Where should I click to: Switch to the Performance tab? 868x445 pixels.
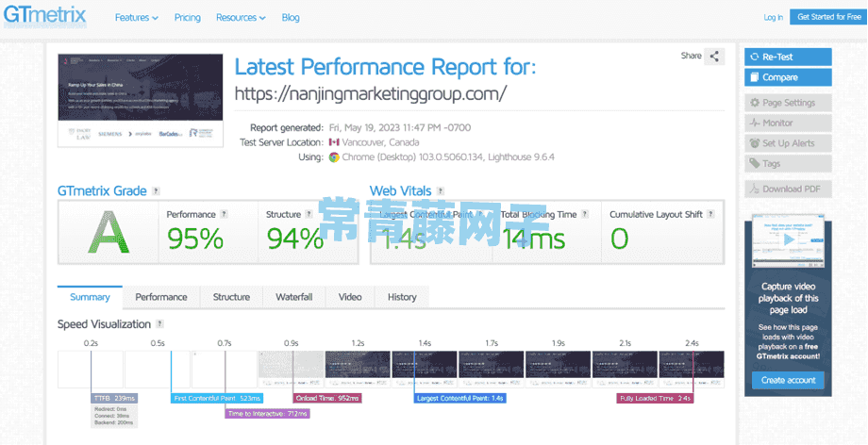coord(161,297)
